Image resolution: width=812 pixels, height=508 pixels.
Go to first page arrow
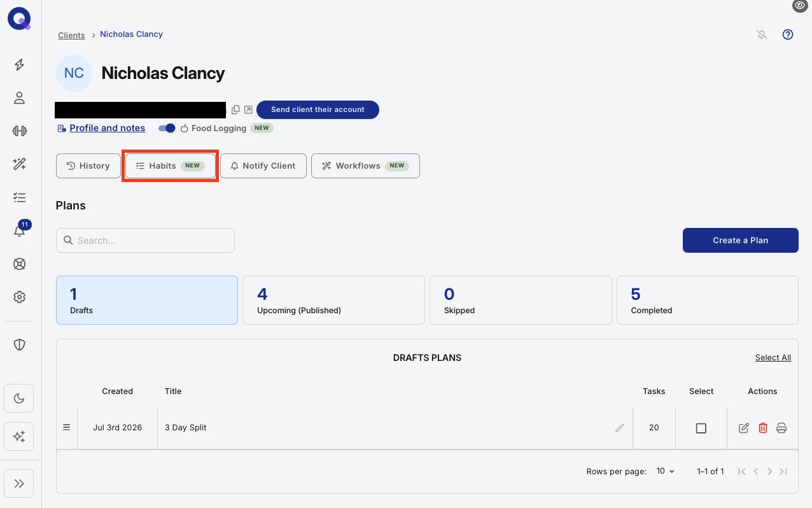pyautogui.click(x=742, y=472)
